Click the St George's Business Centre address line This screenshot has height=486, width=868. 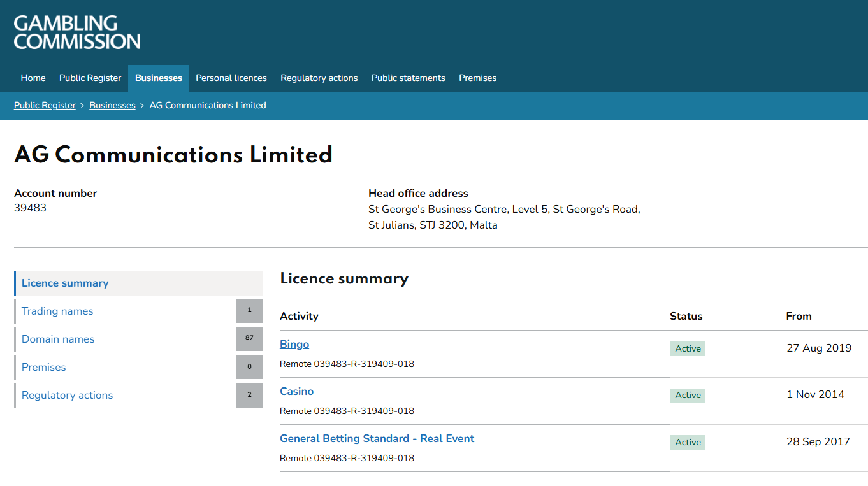click(504, 209)
